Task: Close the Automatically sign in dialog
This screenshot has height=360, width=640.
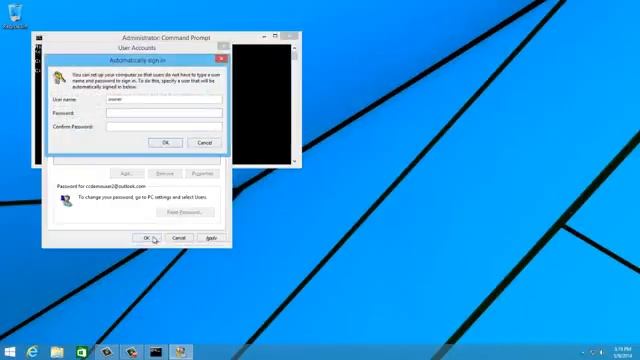Action: point(221,59)
